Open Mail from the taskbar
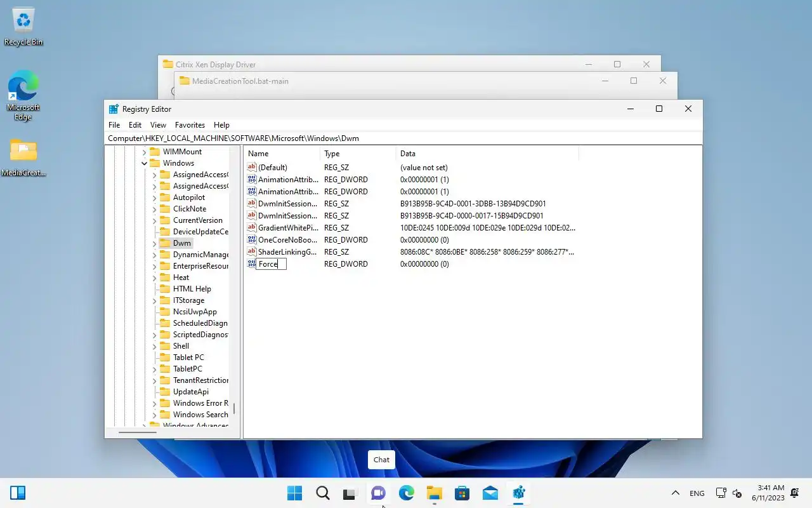This screenshot has width=812, height=508. (490, 493)
